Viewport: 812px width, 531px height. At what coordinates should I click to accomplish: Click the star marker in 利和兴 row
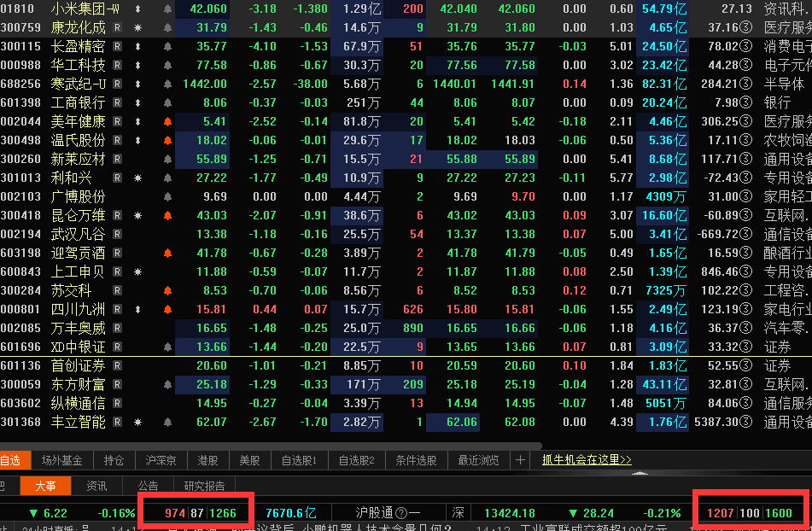[x=137, y=178]
